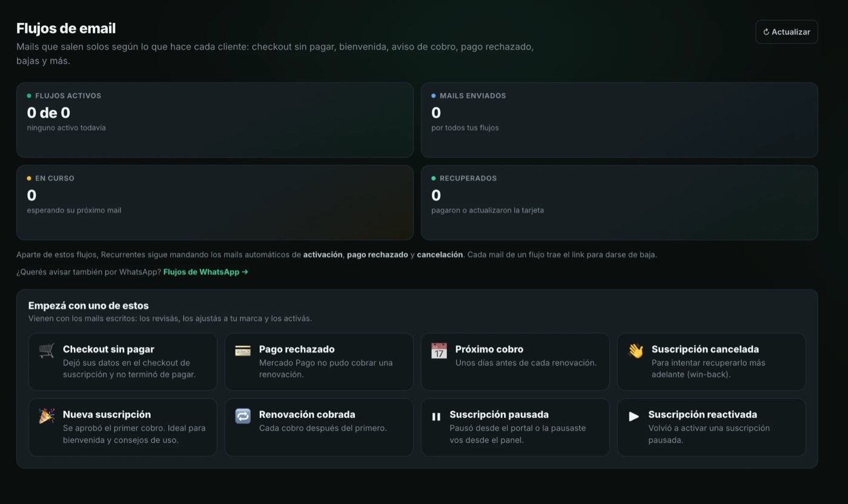Click the 'Cada cobro después del primero' description
This screenshot has width=848, height=504.
323,428
